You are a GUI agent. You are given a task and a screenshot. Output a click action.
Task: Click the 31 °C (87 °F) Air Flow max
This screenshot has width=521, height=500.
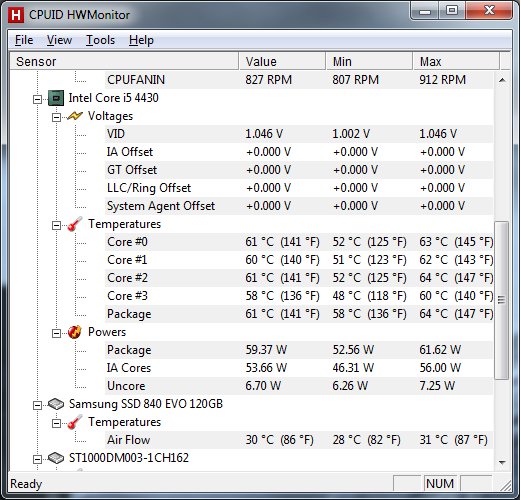pyautogui.click(x=453, y=440)
